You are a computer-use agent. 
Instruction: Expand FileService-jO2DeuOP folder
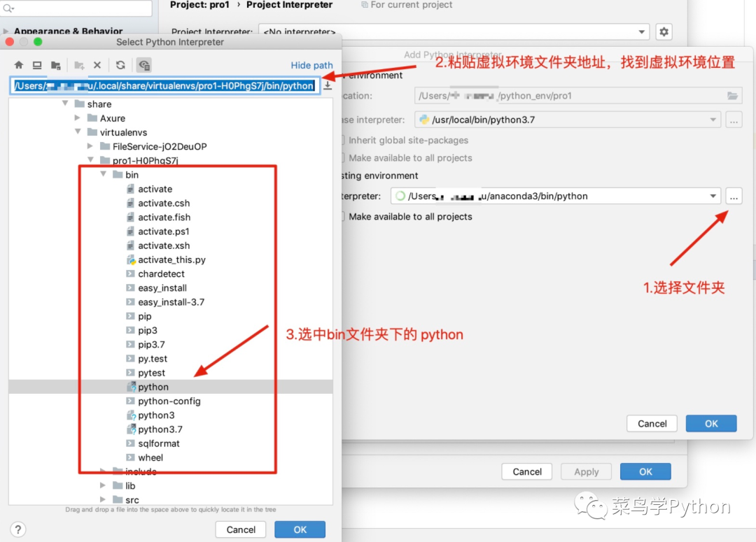point(90,145)
